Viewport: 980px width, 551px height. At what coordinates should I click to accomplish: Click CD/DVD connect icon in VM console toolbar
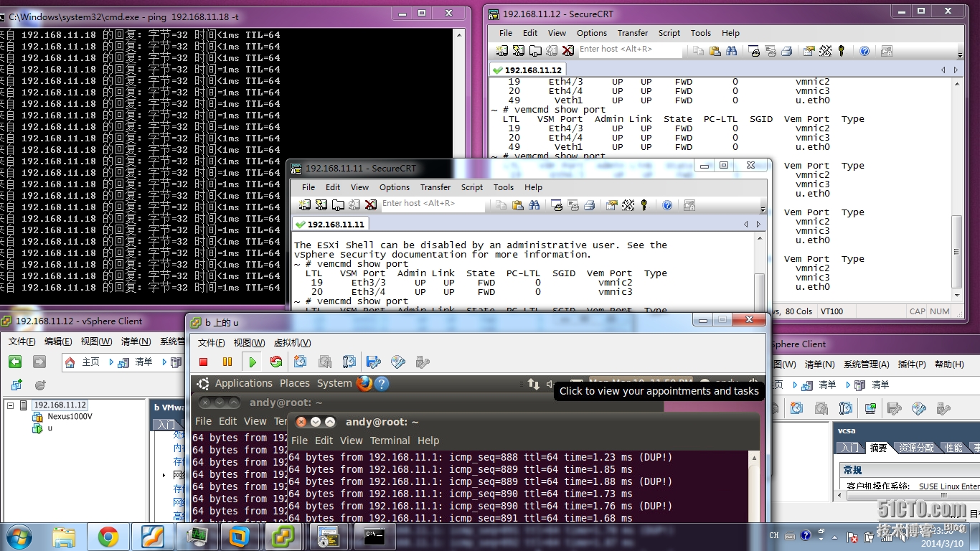[398, 362]
